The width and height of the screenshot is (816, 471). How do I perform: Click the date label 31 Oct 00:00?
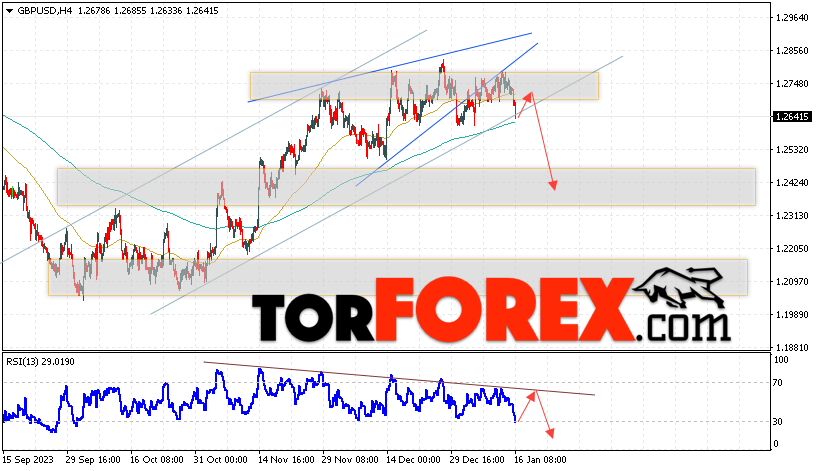click(221, 460)
